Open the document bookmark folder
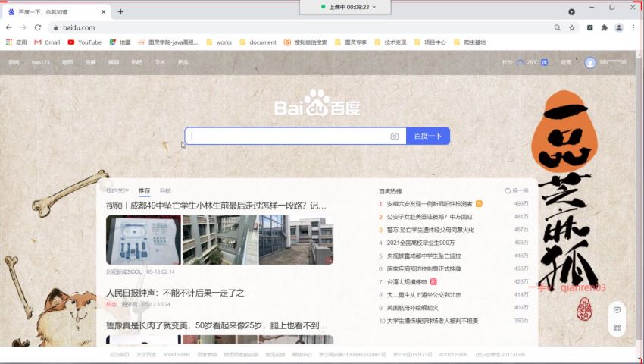644x364 pixels. click(258, 42)
